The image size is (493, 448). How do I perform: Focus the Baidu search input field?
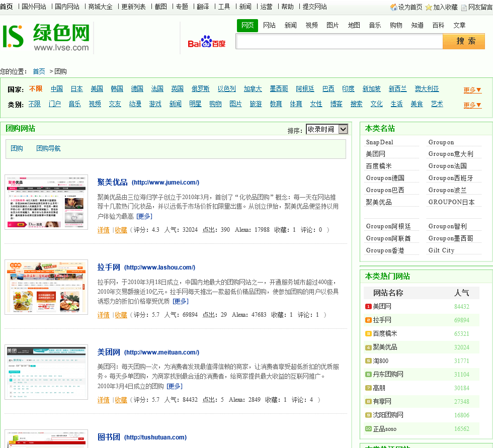pyautogui.click(x=339, y=41)
